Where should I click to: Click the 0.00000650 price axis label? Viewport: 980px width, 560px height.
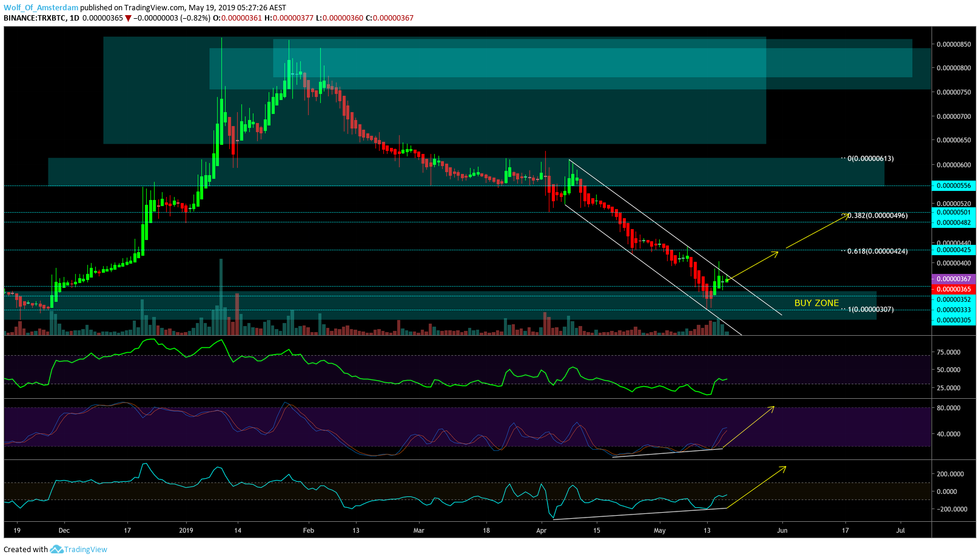coord(953,140)
